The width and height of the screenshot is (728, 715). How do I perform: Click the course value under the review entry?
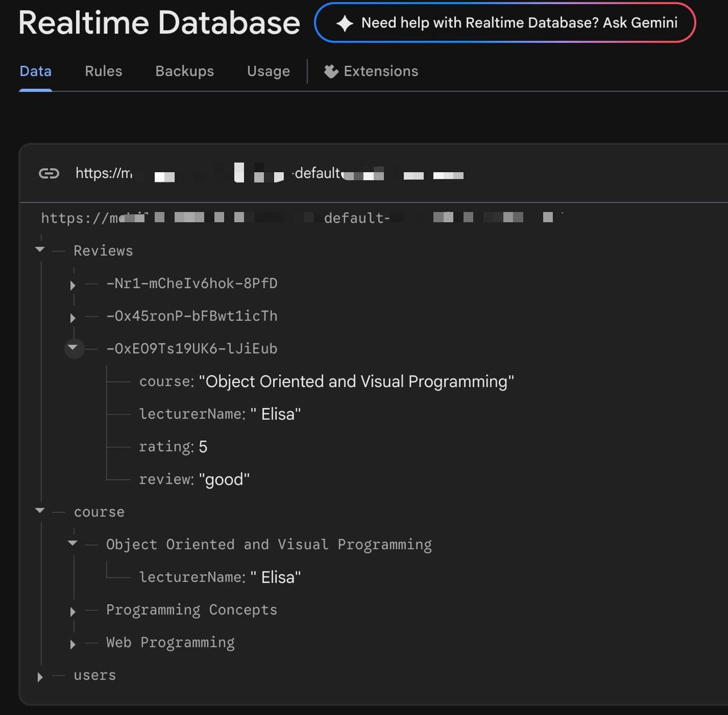coord(356,381)
